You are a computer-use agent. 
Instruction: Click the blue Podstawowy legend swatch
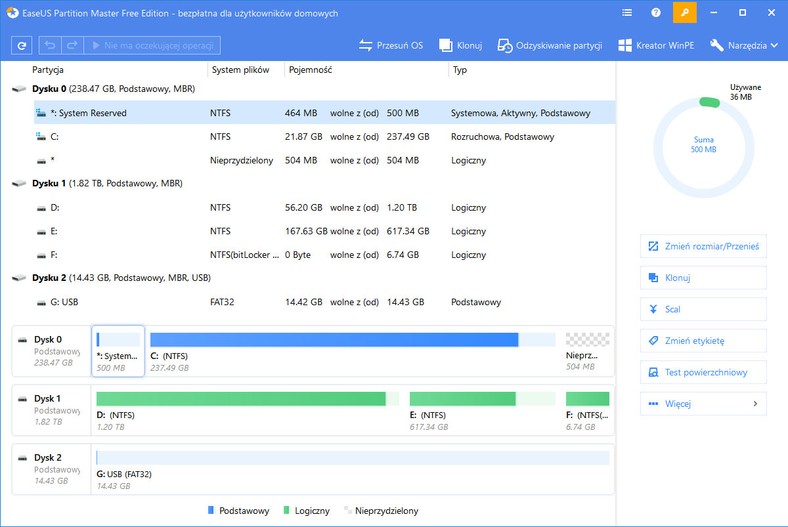pos(211,510)
